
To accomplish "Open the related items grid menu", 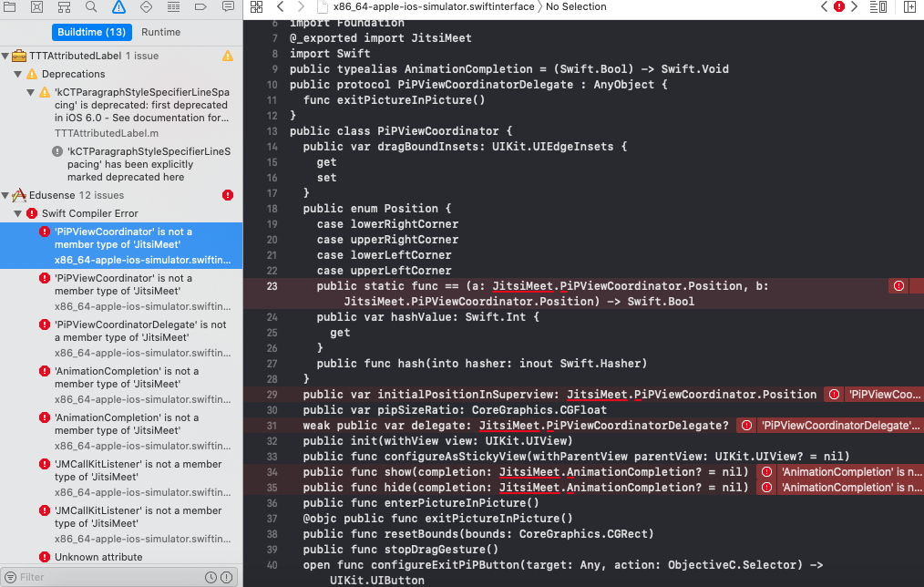I will point(256,7).
